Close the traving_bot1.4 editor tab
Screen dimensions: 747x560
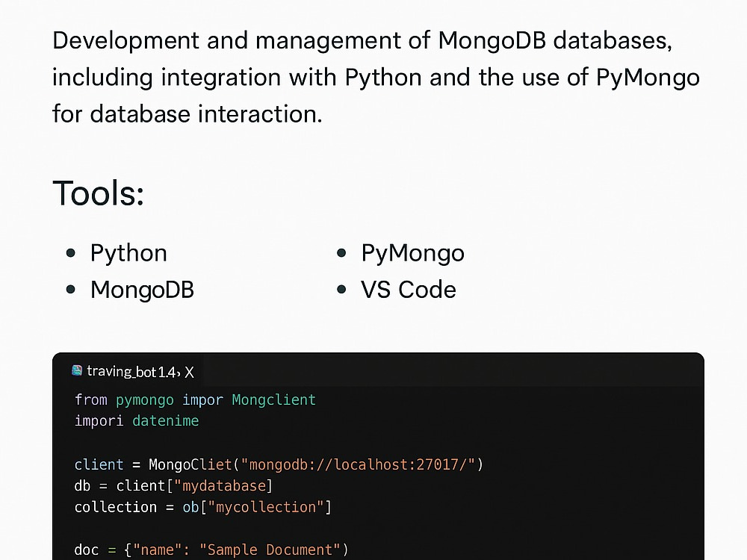click(189, 373)
